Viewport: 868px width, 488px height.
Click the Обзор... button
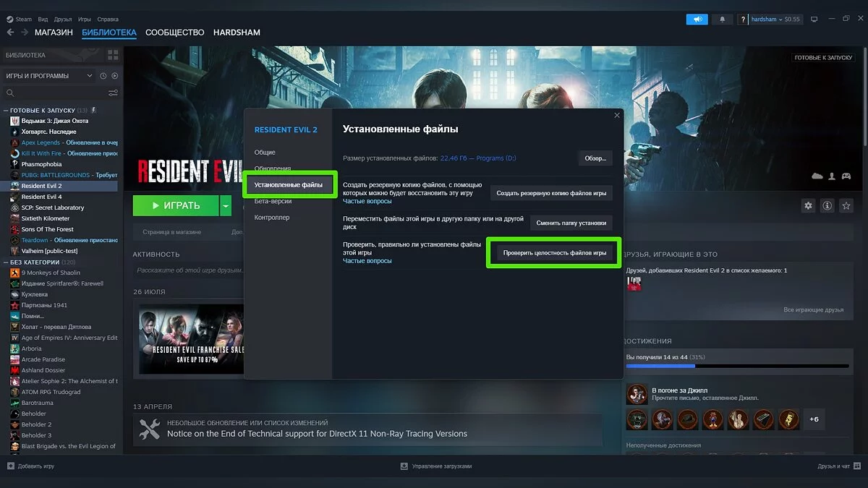pos(595,158)
